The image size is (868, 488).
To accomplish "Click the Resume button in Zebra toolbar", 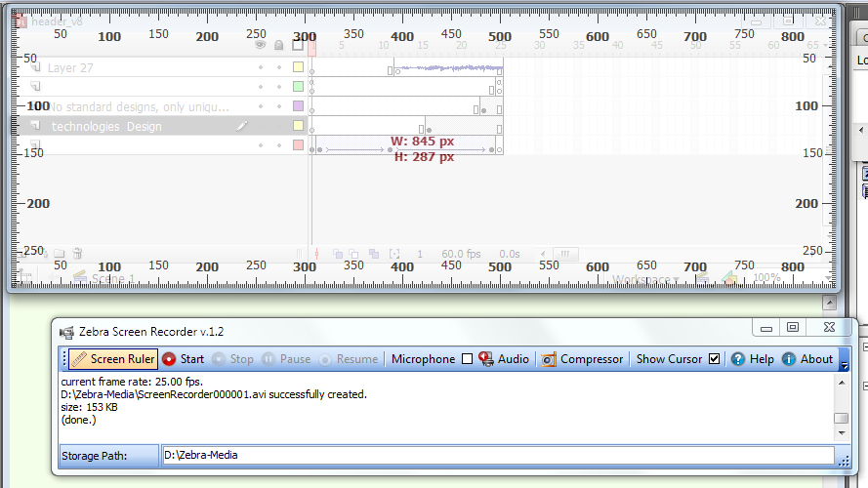I will (x=349, y=359).
